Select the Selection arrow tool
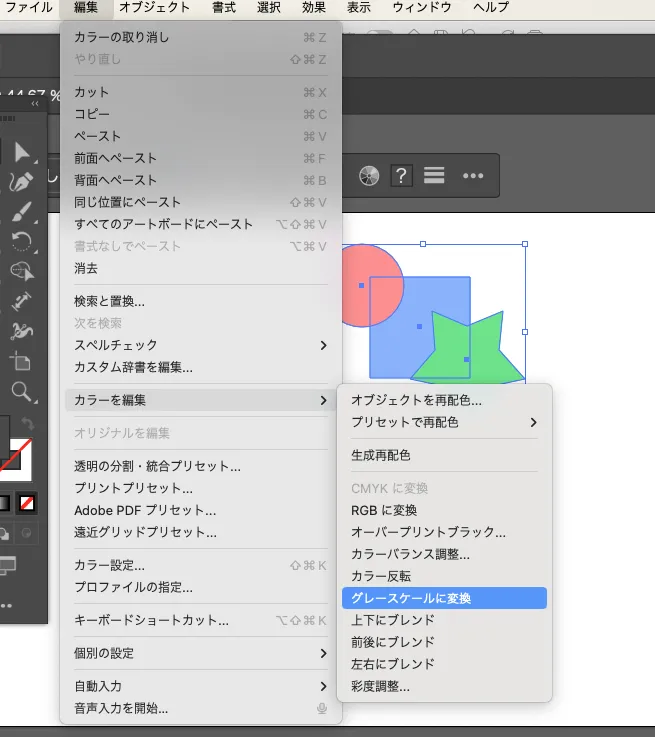This screenshot has height=737, width=655. coord(22,152)
